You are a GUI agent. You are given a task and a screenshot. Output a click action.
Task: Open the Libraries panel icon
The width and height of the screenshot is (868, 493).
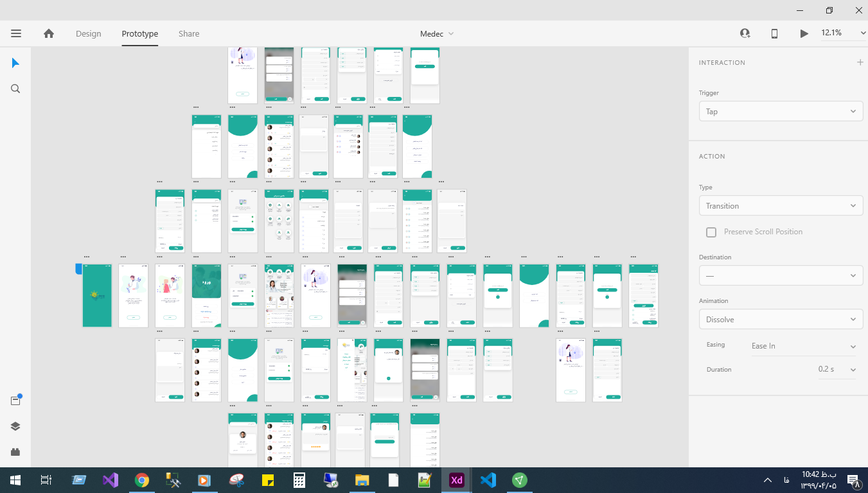[x=15, y=401]
